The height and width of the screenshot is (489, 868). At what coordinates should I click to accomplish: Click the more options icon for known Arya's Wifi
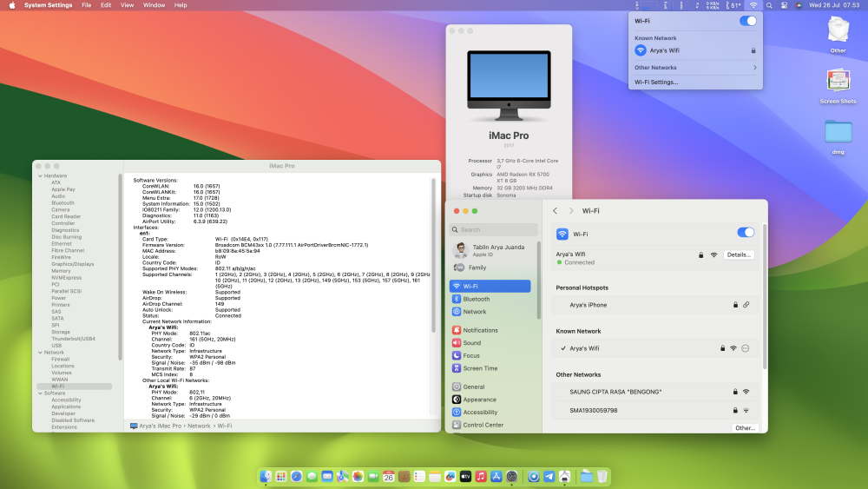745,348
